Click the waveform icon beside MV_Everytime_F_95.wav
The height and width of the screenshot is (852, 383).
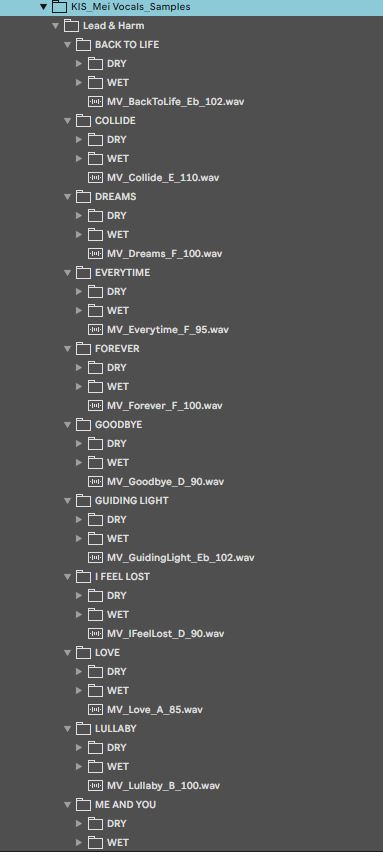point(96,330)
